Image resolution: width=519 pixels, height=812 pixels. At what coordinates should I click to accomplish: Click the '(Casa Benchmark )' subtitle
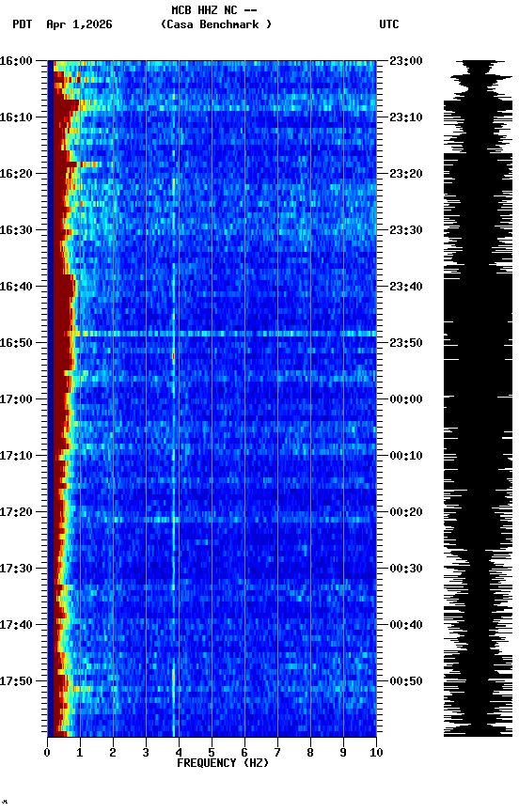(216, 24)
